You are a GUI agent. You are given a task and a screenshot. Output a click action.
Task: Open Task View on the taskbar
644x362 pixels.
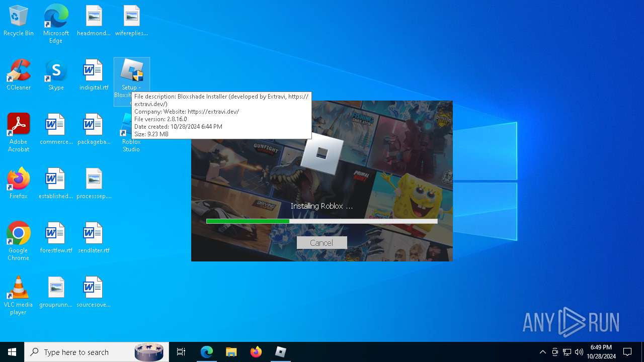[181, 352]
